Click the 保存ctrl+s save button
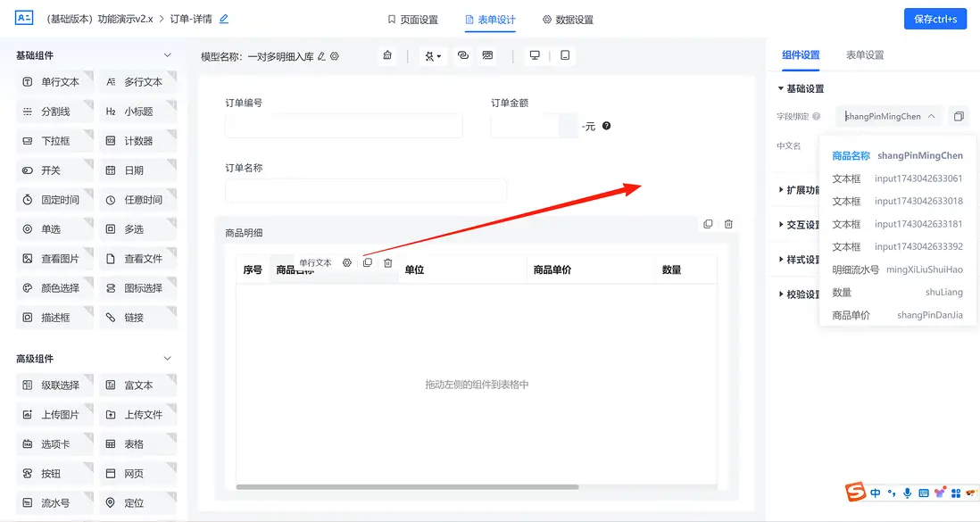This screenshot has height=522, width=980. pos(934,18)
